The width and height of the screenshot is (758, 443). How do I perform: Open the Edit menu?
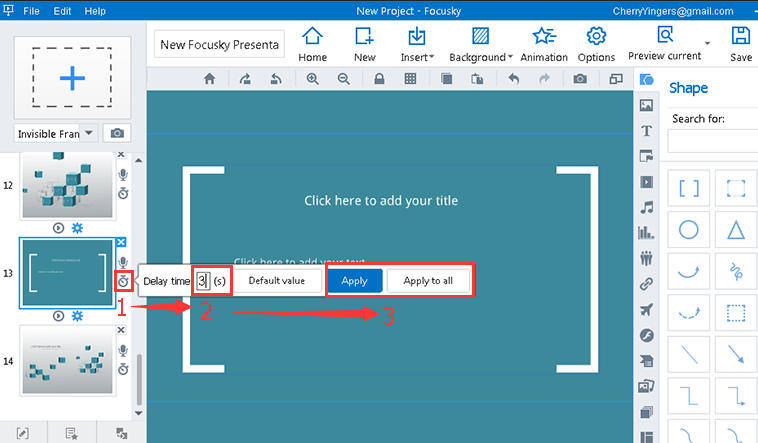[62, 11]
